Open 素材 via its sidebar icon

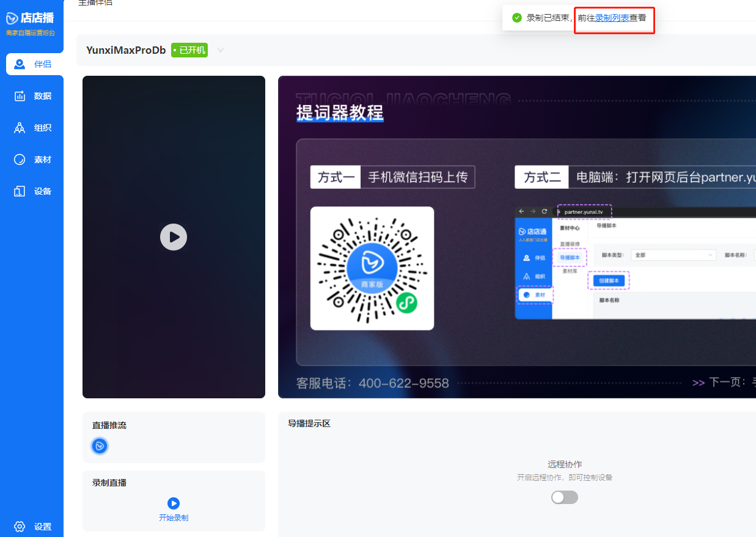tap(20, 159)
